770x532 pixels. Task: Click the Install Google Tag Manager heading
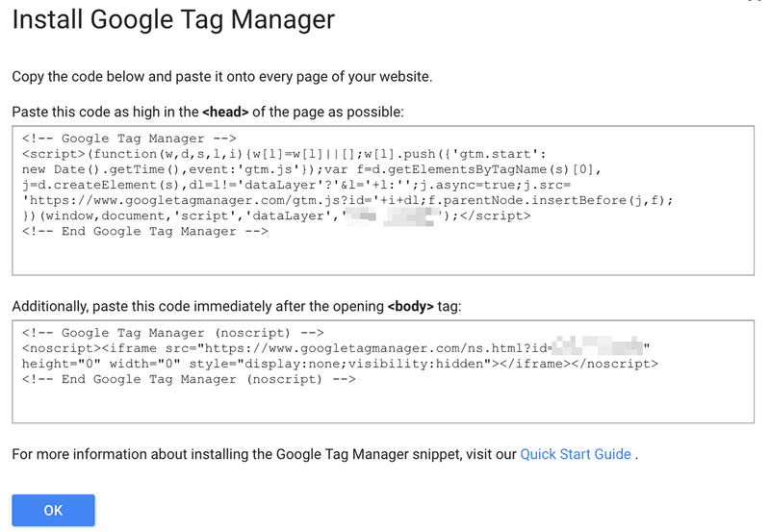[x=173, y=20]
